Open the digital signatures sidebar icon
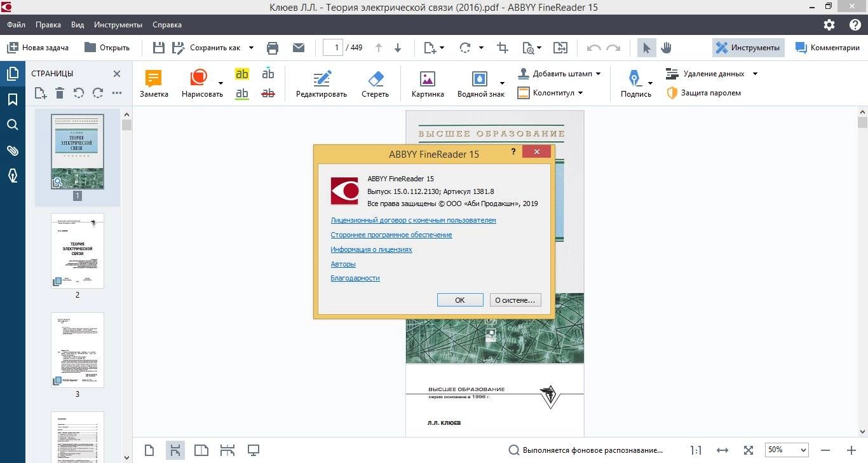The width and height of the screenshot is (868, 463). (13, 176)
